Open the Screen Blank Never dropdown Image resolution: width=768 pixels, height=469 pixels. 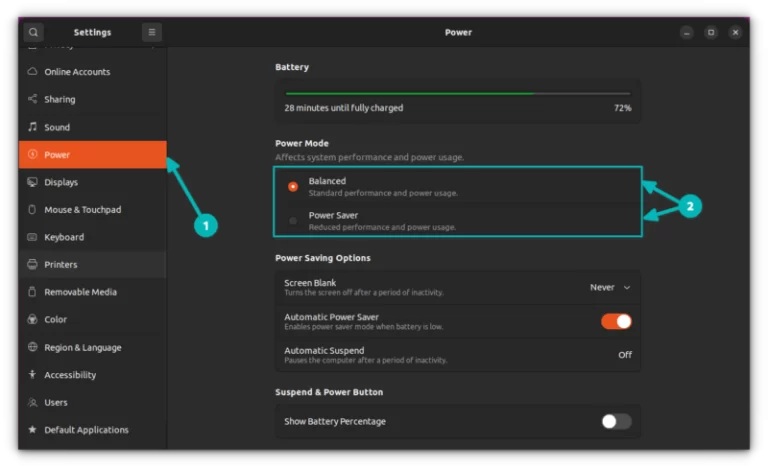coord(610,287)
